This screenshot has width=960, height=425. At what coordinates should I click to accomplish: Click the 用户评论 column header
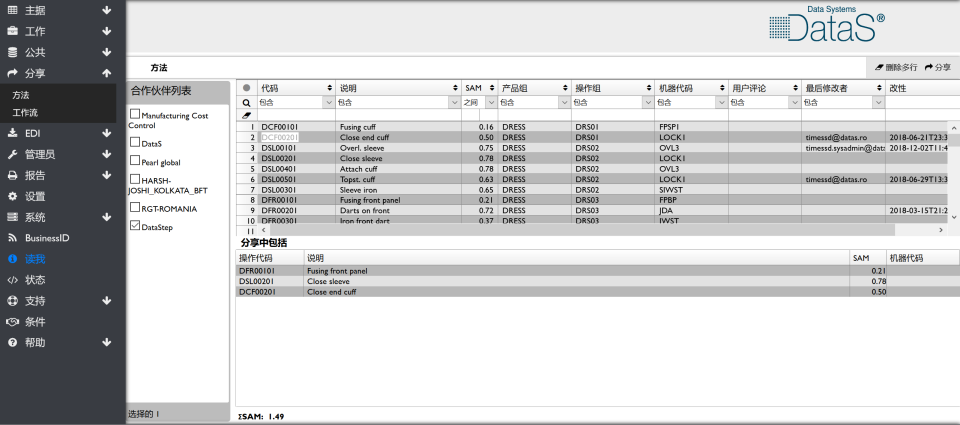(765, 88)
